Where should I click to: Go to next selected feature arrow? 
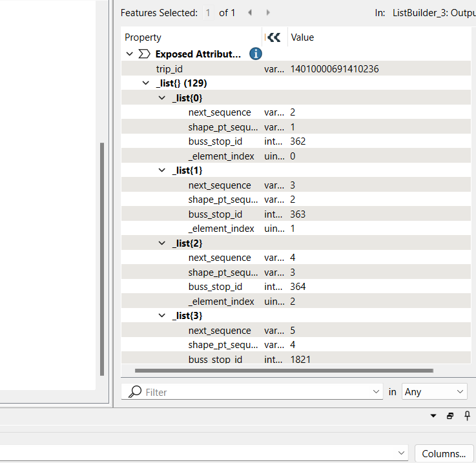coord(268,12)
